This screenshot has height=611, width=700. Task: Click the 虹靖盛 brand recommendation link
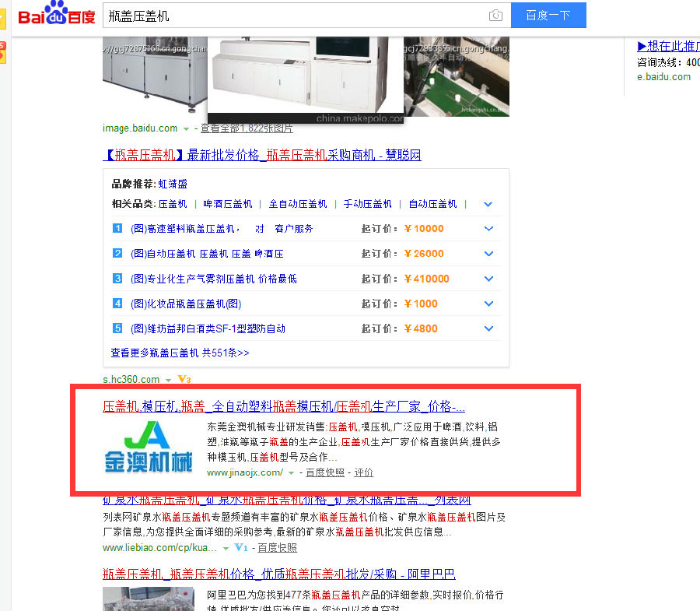pyautogui.click(x=173, y=184)
